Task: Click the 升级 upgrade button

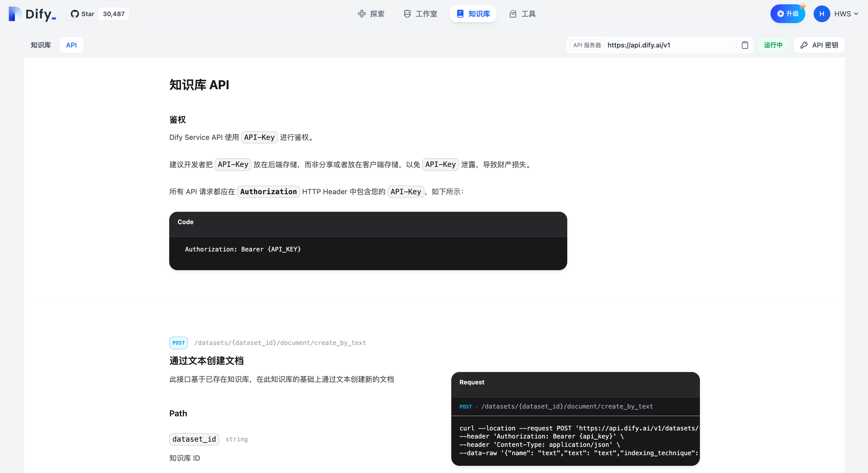Action: click(x=787, y=14)
